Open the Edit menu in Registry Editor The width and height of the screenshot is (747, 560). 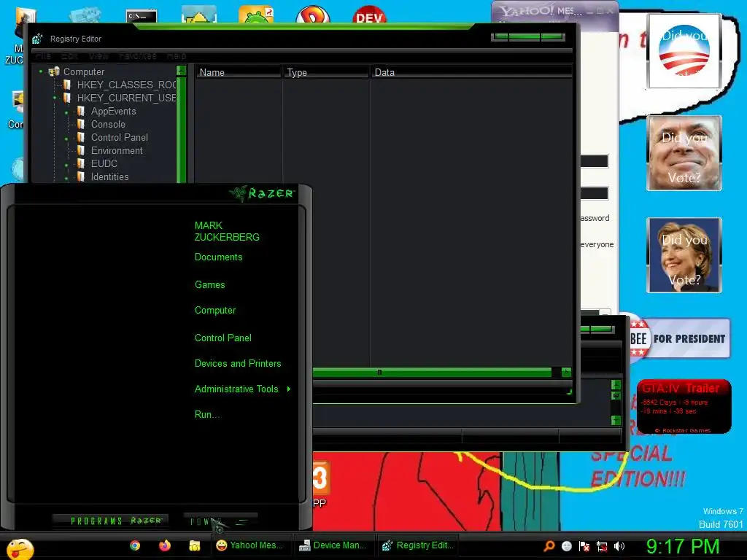69,55
